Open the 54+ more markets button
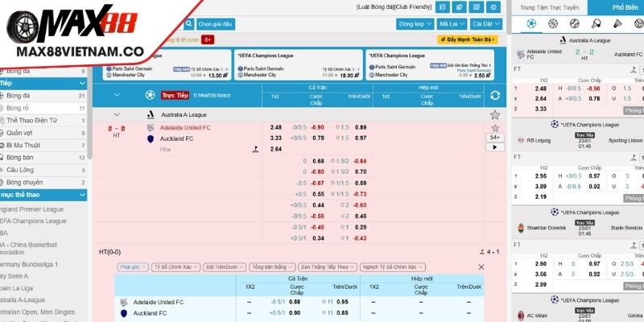 [x=494, y=137]
